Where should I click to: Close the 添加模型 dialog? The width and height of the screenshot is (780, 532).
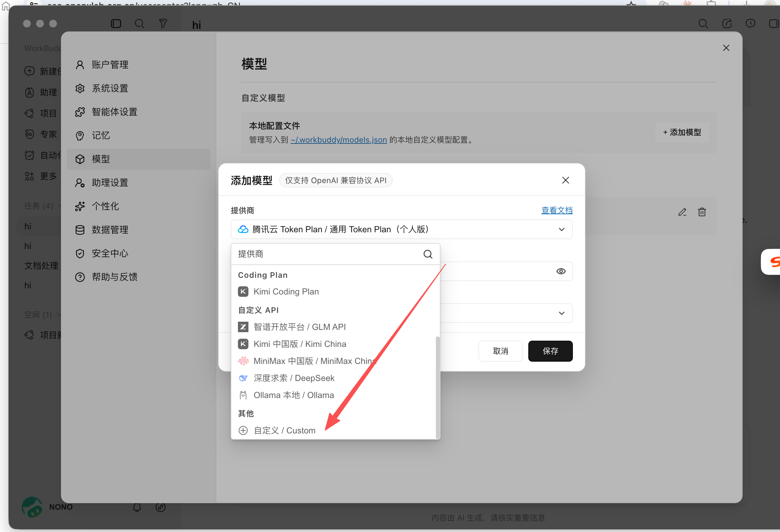pos(566,180)
